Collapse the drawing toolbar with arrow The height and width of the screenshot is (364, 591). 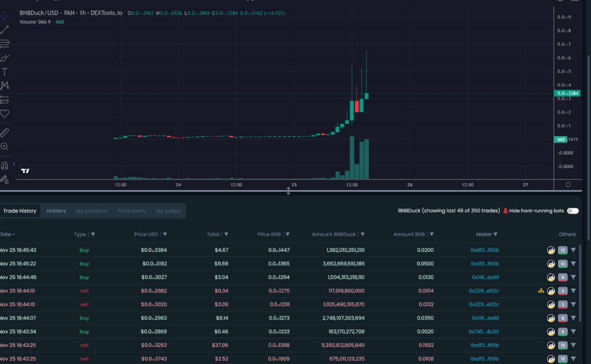coord(14,164)
